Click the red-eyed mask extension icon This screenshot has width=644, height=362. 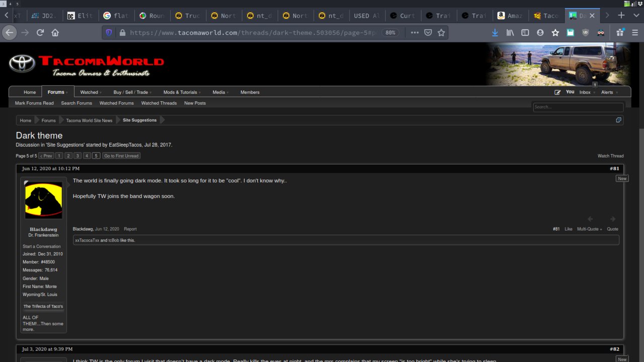coord(601,33)
